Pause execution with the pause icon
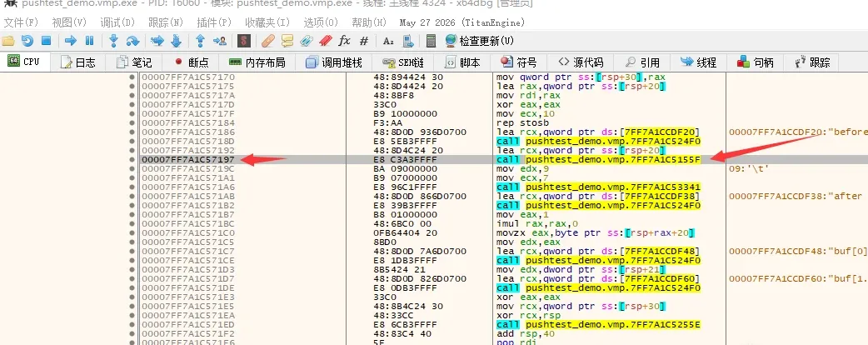The image size is (868, 345). tap(90, 41)
